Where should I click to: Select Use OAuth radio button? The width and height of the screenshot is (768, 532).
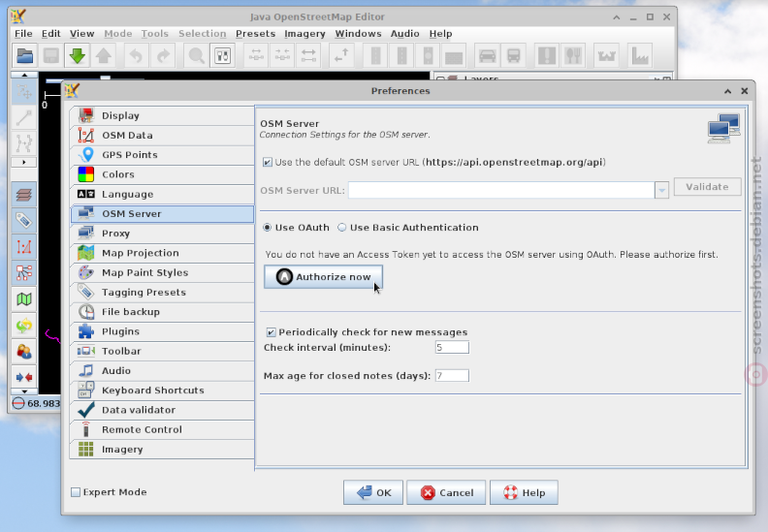[x=267, y=228]
